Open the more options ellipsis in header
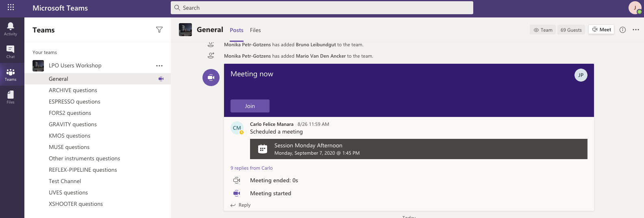Image resolution: width=644 pixels, height=218 pixels. pos(636,30)
